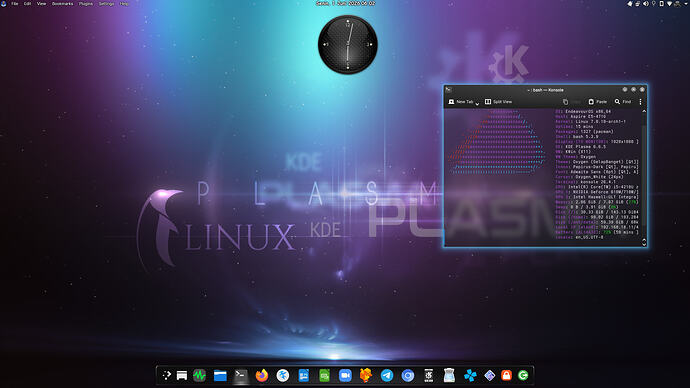Open the battery icon in system tray
Image resolution: width=690 pixels, height=388 pixels.
[x=661, y=4]
